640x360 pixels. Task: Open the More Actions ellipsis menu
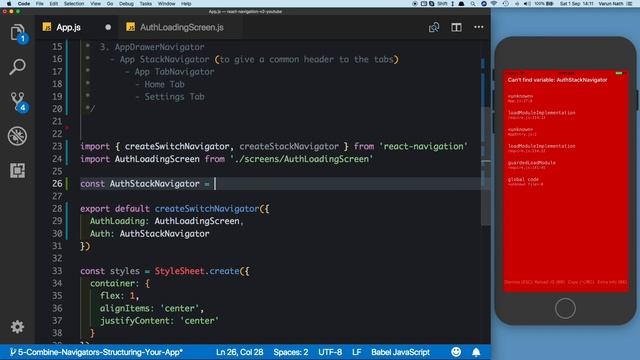479,27
